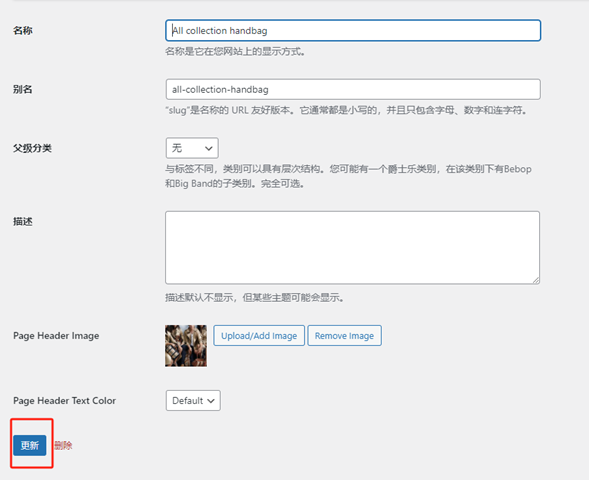Click the Upload/Add Image button
The width and height of the screenshot is (589, 480).
tap(259, 336)
